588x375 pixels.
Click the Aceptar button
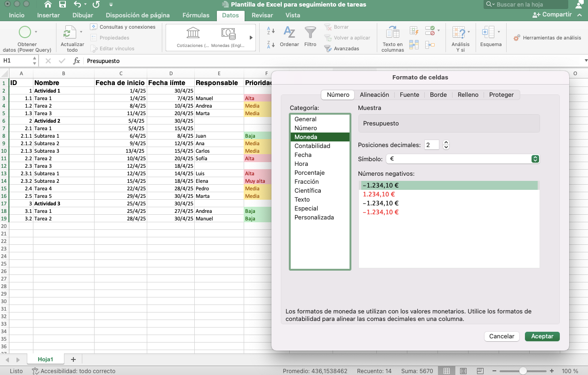(x=542, y=336)
